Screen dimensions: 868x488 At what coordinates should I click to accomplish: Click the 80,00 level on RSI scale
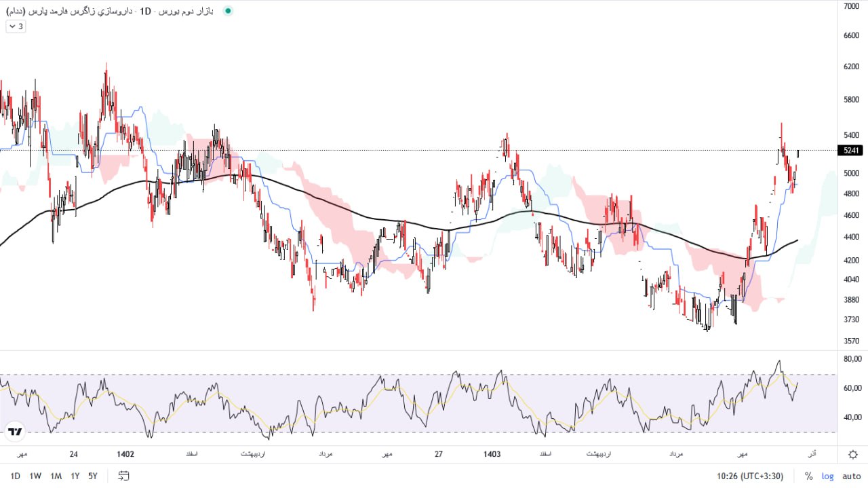point(851,358)
